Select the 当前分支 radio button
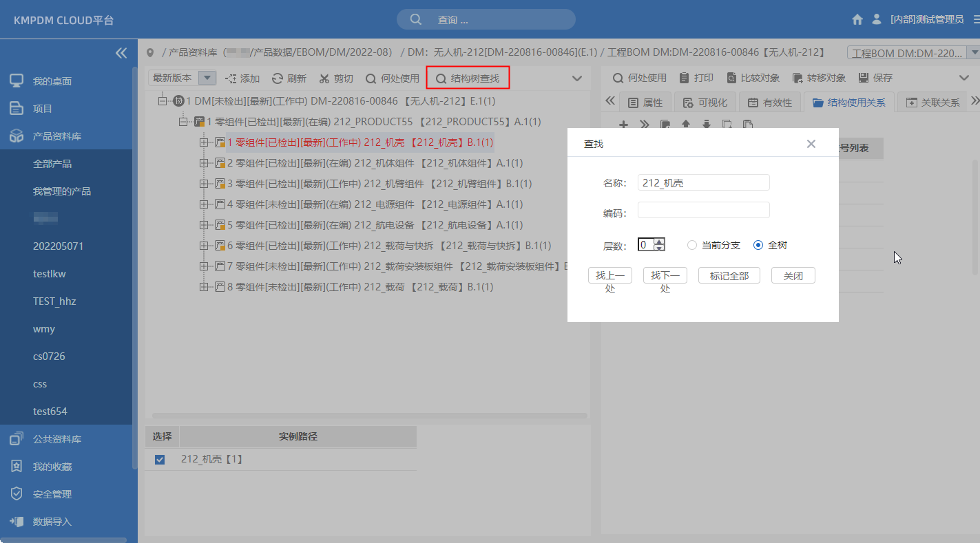Screen dimensions: 980x543 point(692,245)
